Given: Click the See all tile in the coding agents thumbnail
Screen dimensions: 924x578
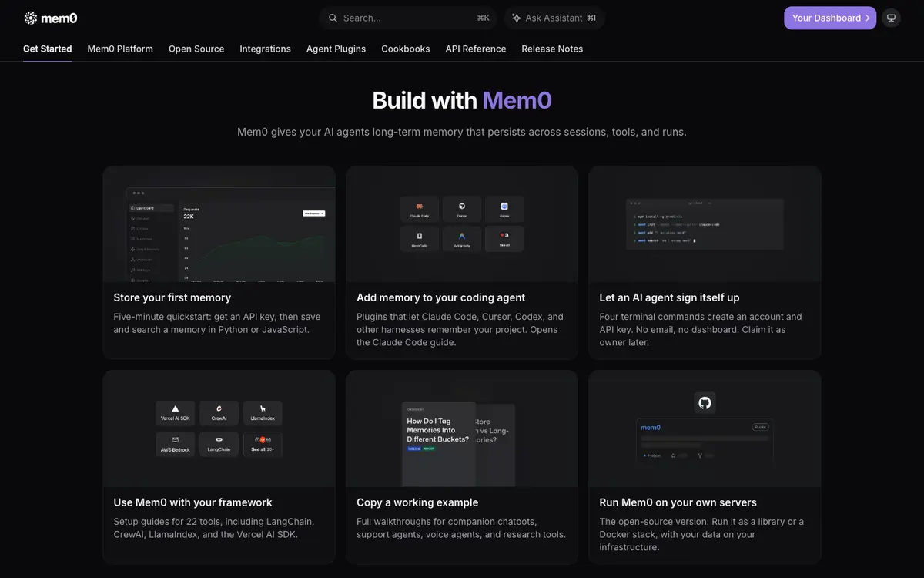Looking at the screenshot, I should click(504, 239).
